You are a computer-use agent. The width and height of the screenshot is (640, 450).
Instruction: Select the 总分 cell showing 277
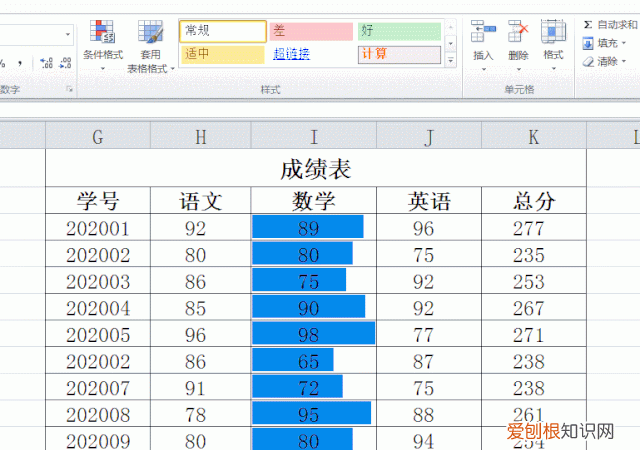(534, 227)
